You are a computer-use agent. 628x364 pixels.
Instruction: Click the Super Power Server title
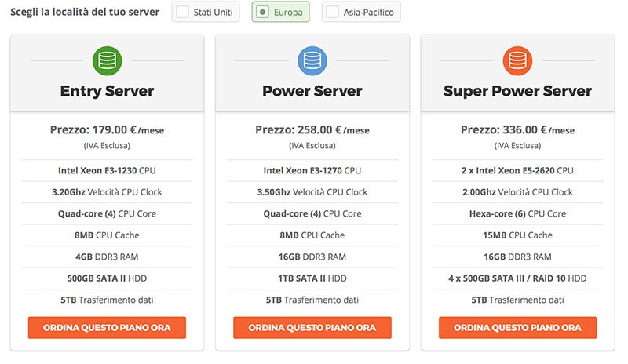pos(517,91)
